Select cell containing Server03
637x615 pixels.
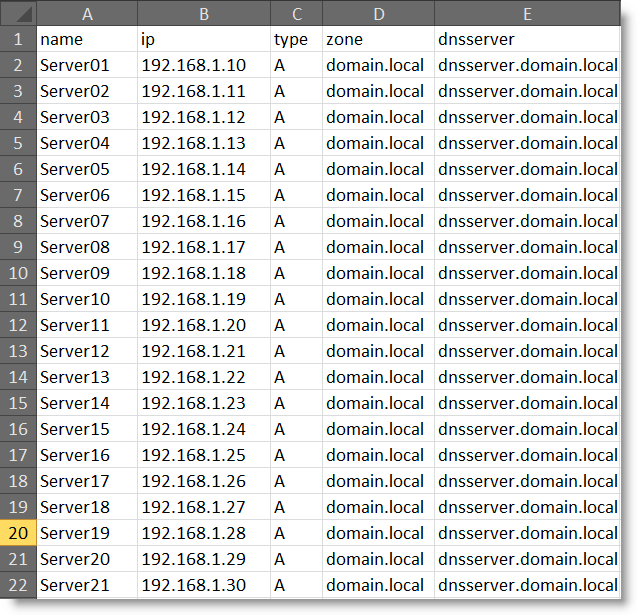pos(87,117)
